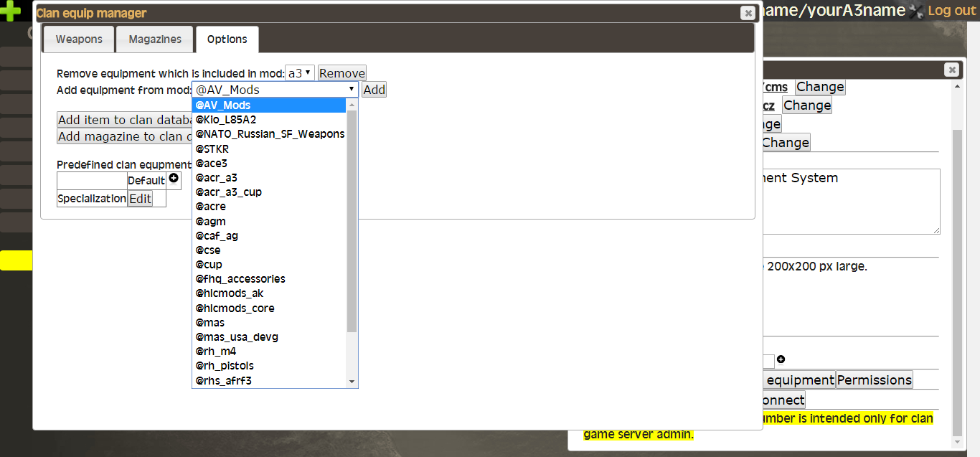Open the a3 mod removal dropdown
Image resolution: width=980 pixels, height=457 pixels.
pyautogui.click(x=299, y=73)
